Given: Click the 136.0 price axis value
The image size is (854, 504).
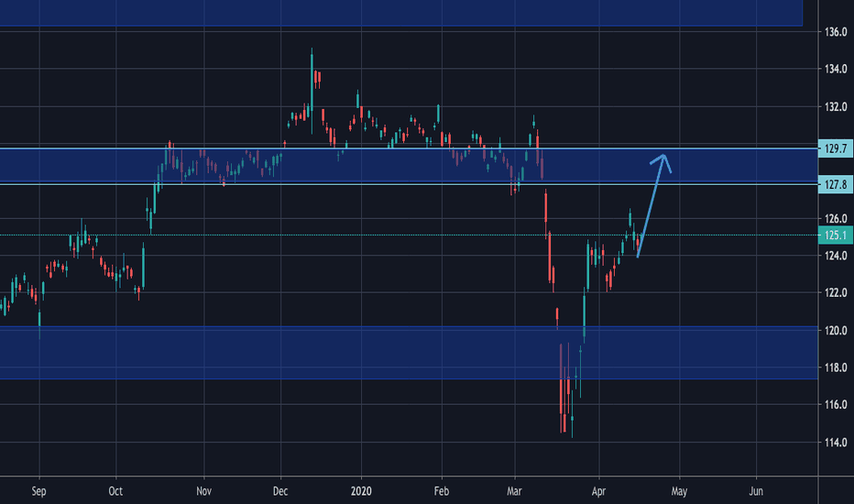Looking at the screenshot, I should tap(836, 32).
